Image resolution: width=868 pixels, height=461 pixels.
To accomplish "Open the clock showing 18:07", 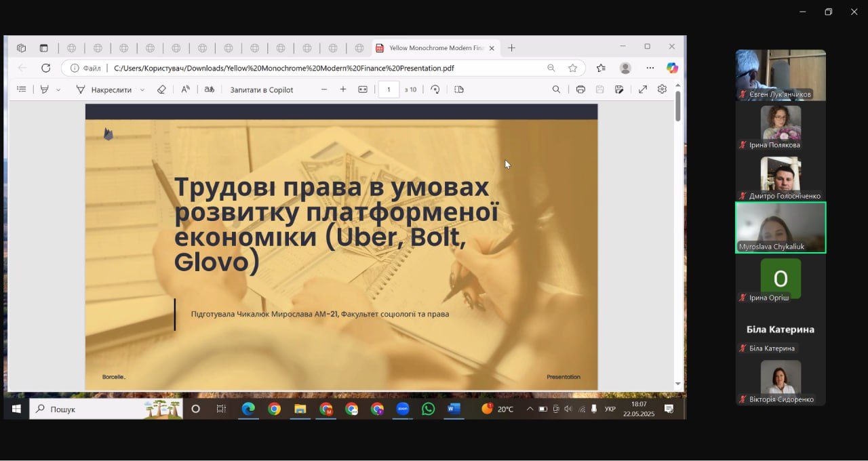I will (x=639, y=409).
